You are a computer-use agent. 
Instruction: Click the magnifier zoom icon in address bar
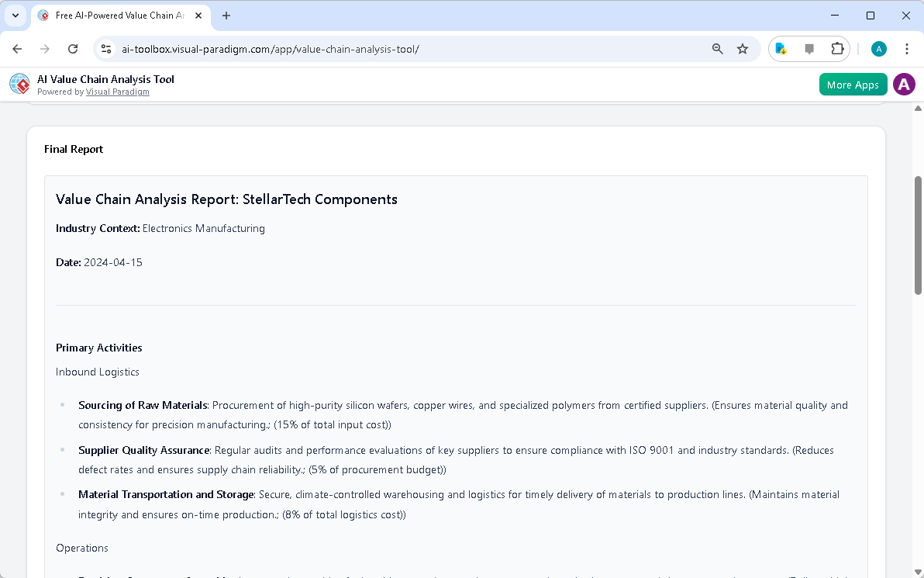(x=717, y=48)
